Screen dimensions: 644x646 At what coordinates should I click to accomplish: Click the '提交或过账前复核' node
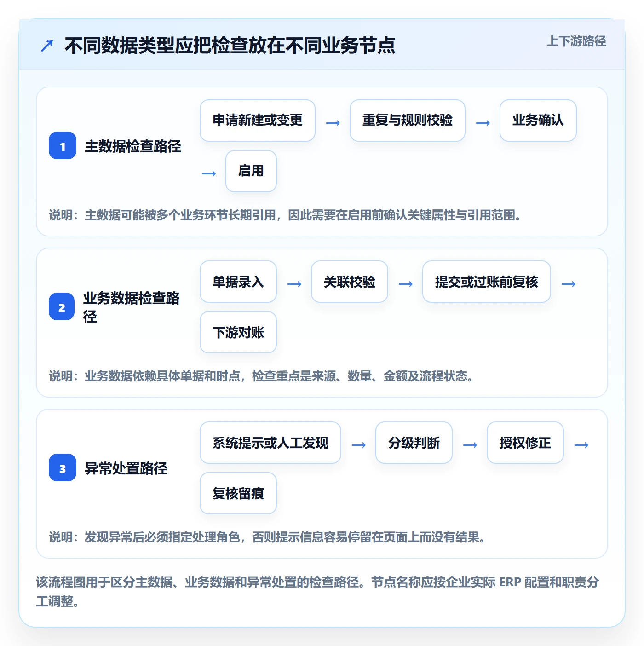tap(487, 282)
